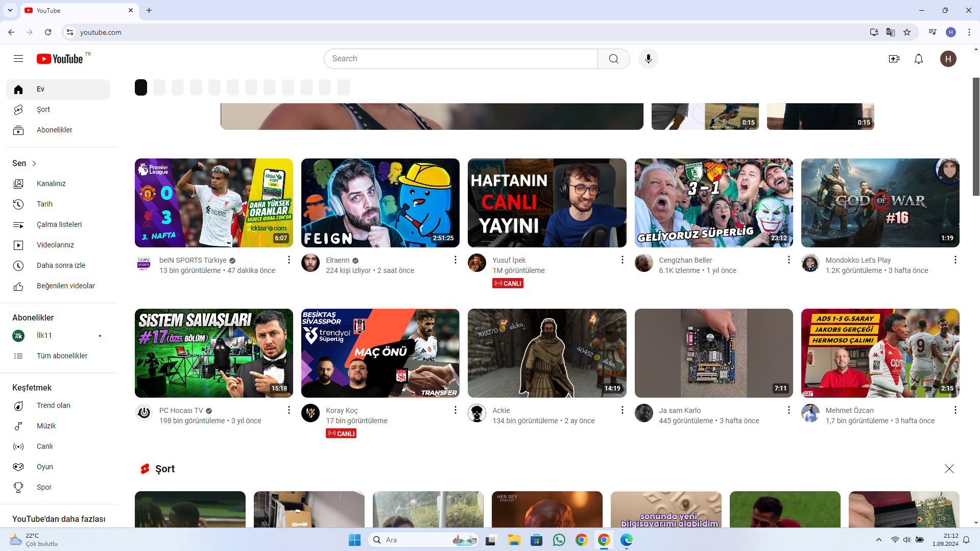
Task: Open the FEIGN video thumbnail
Action: [380, 203]
